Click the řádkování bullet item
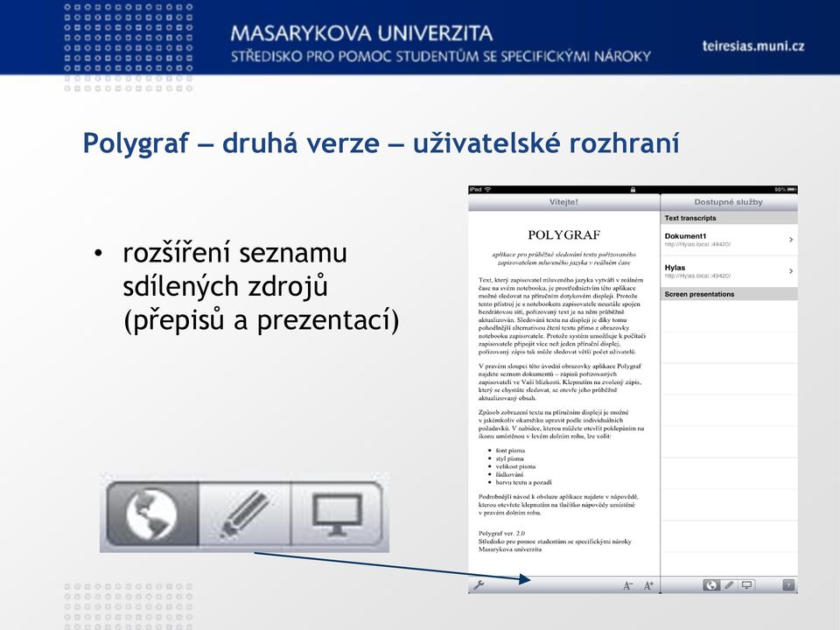Viewport: 840px width, 630px height. point(509,474)
